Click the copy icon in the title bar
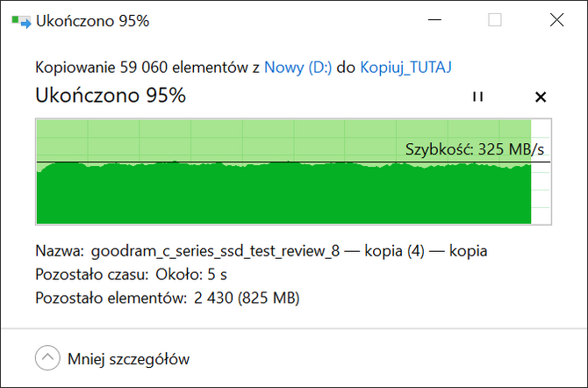The width and height of the screenshot is (588, 388). (21, 20)
